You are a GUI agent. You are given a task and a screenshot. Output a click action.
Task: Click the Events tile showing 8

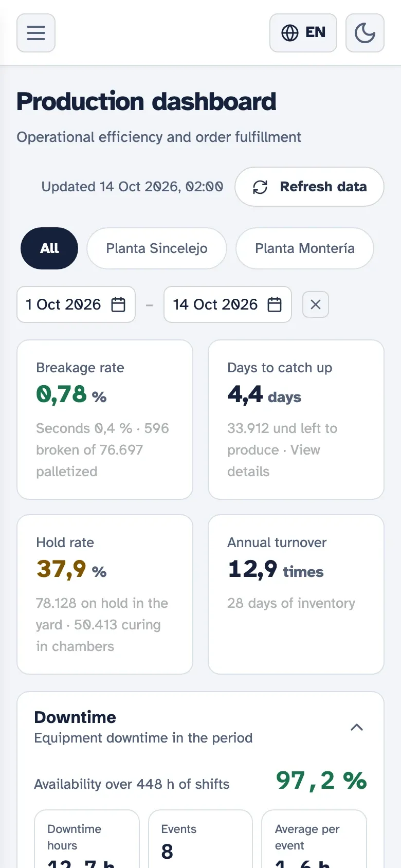(200, 839)
